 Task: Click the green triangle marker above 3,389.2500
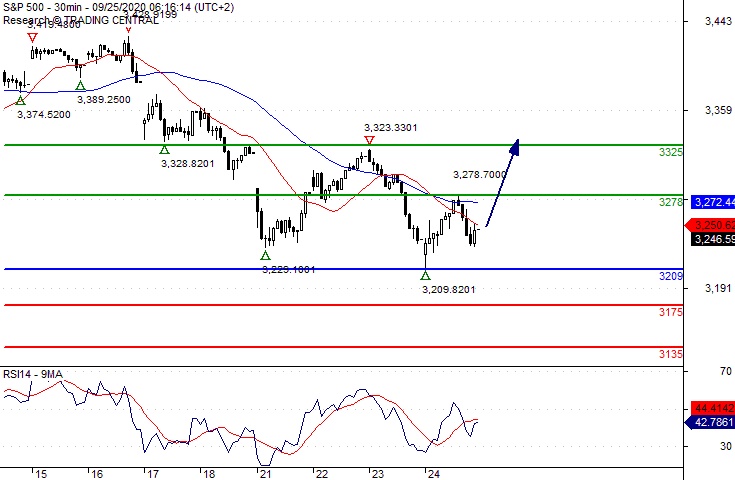[x=81, y=85]
